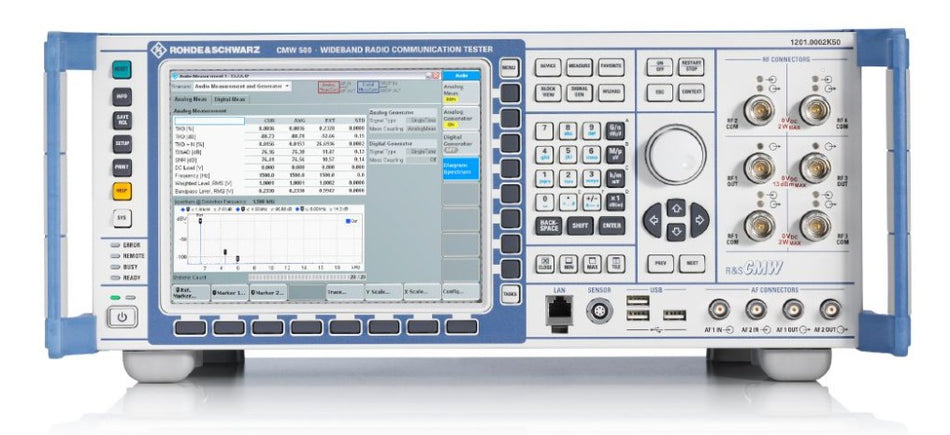This screenshot has height=435, width=950.
Task: Tap numeric key 6
Action: coord(591,154)
